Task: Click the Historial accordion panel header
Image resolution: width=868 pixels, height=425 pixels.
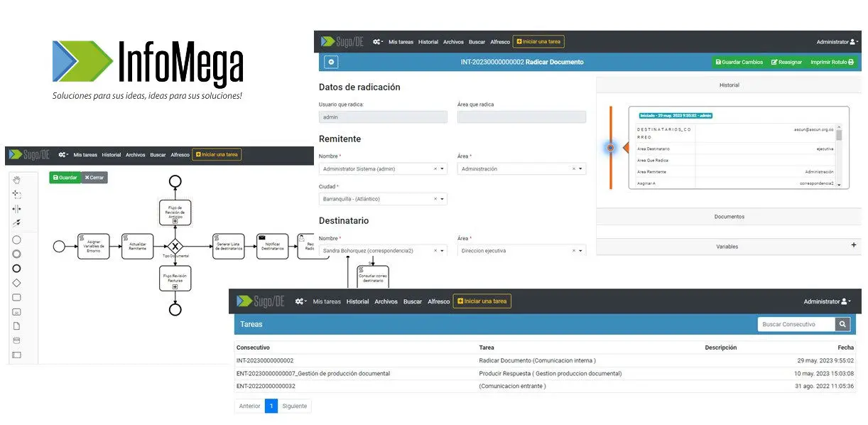Action: (729, 85)
